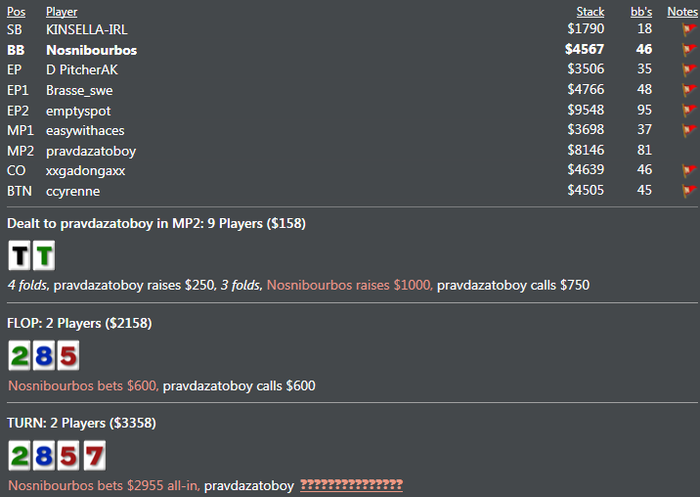Sort table by Stack column header
The width and height of the screenshot is (700, 497).
pyautogui.click(x=590, y=12)
